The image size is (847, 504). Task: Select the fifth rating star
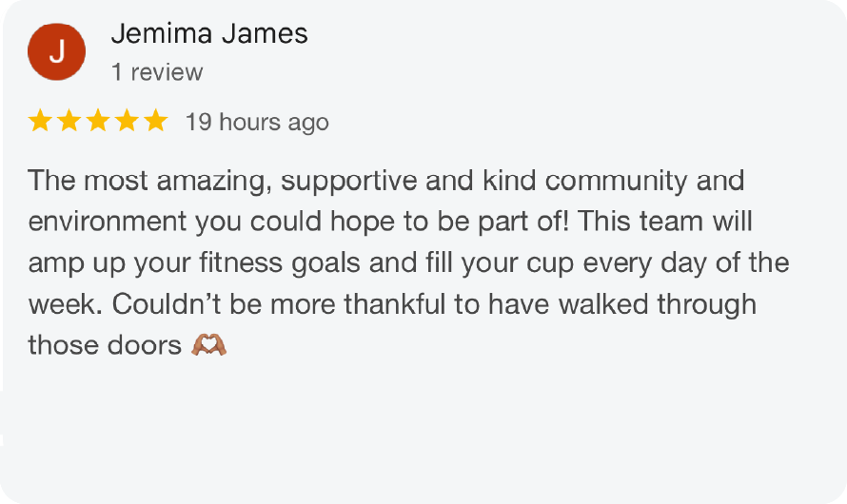156,121
